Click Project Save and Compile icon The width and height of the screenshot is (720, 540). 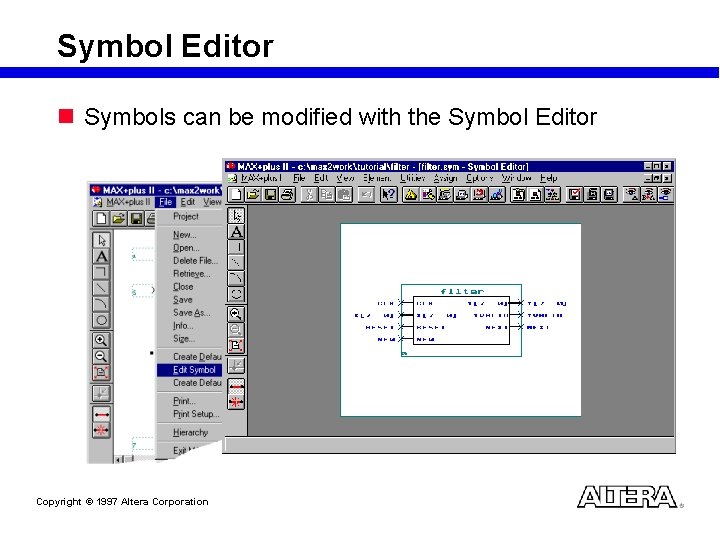(x=592, y=195)
